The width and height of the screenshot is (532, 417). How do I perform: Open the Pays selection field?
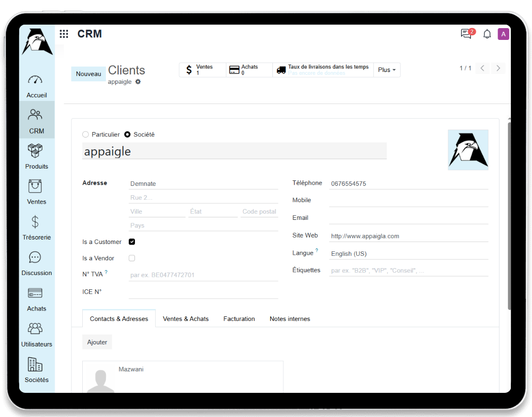[x=203, y=225]
